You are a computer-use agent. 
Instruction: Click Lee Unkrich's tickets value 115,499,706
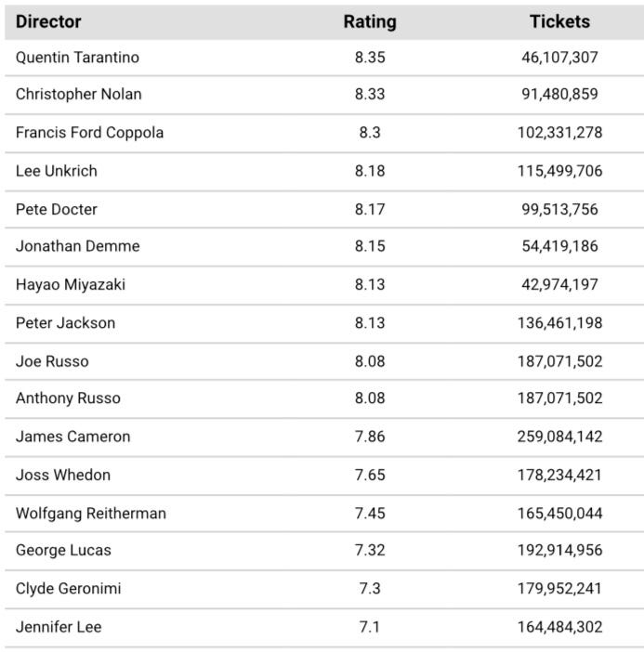pos(559,171)
